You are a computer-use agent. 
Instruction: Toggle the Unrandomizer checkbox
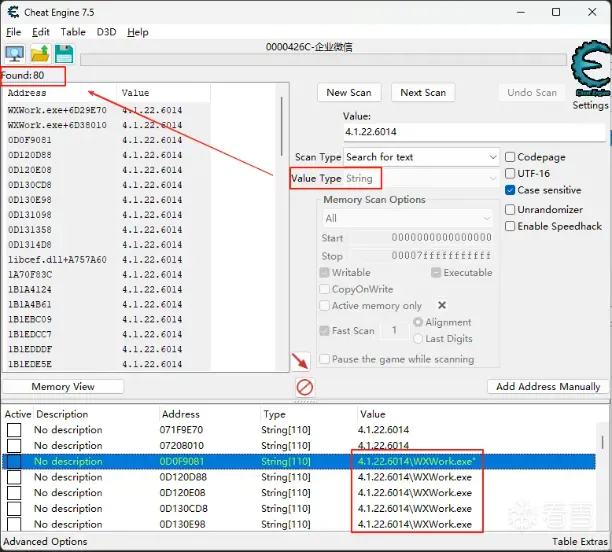510,210
